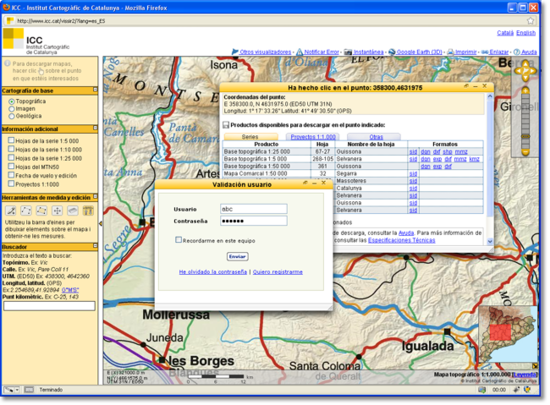Click the printer icon beside Imprimir

(451, 52)
